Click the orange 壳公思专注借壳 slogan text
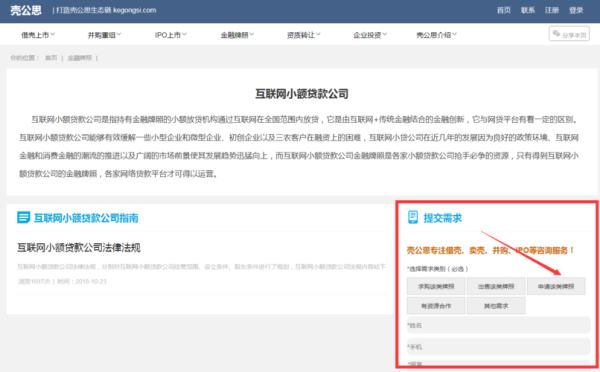 coord(490,250)
